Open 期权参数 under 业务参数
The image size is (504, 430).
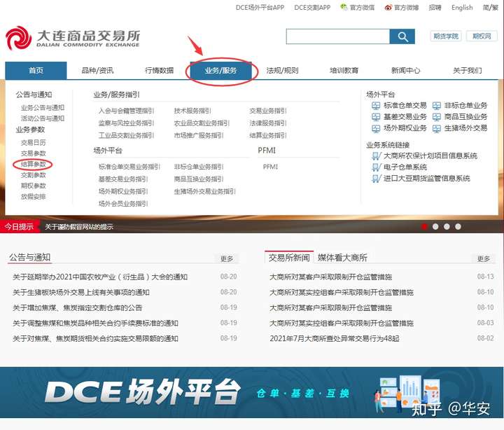coord(34,186)
